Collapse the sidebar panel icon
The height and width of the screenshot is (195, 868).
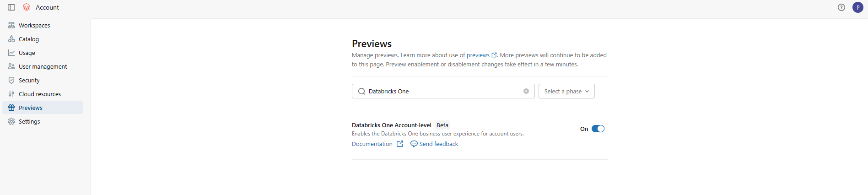pos(11,7)
